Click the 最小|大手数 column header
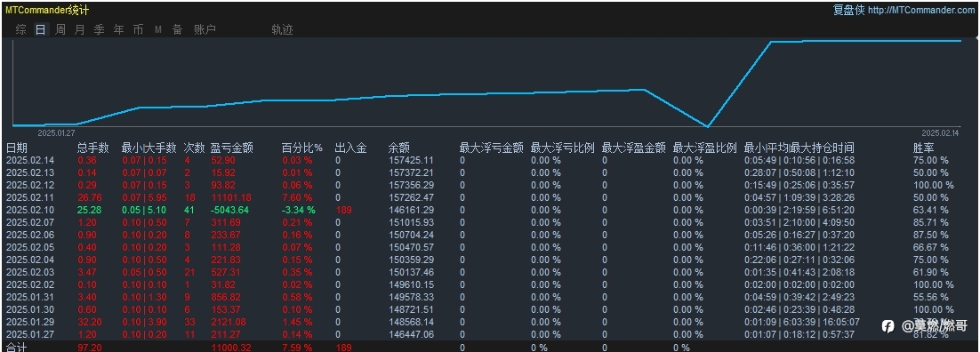980x352 pixels. coord(149,148)
